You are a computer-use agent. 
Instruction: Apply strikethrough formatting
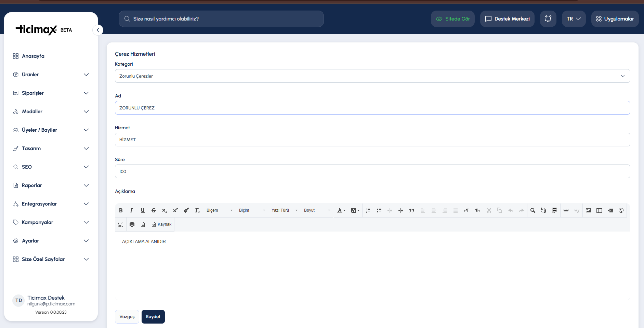(x=154, y=210)
